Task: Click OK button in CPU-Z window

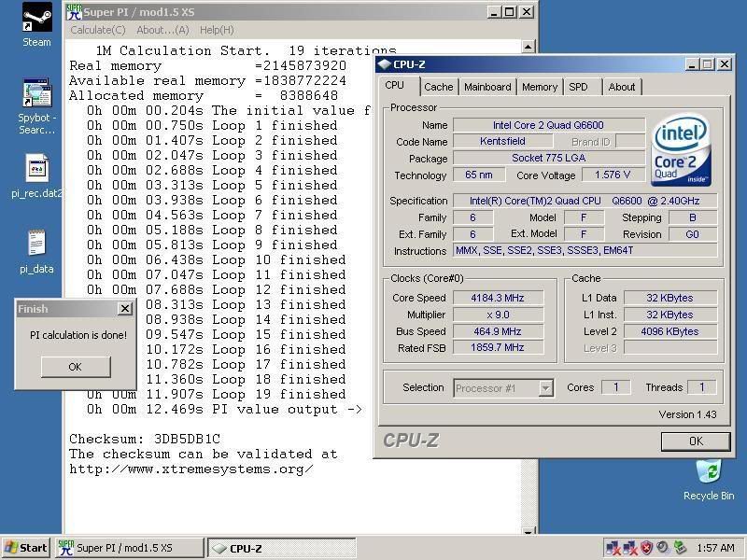Action: 695,441
